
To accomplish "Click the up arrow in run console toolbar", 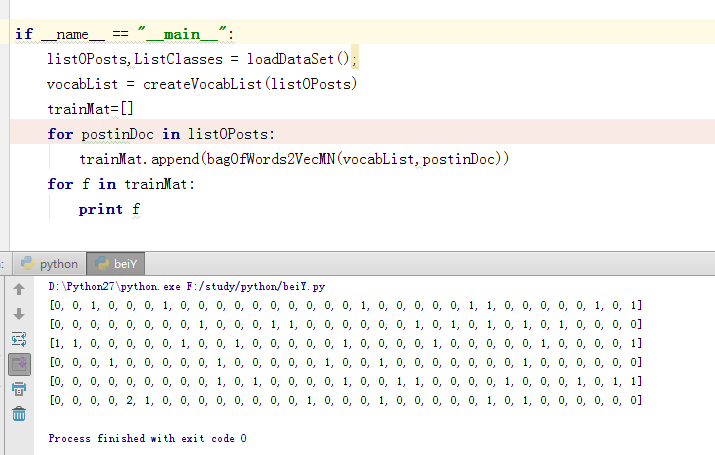I will (x=19, y=289).
